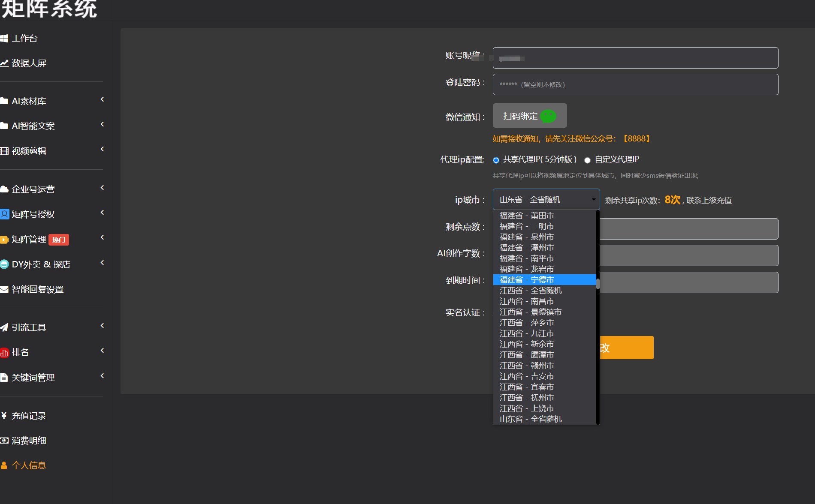Select 自定义代理IP radio option

588,160
